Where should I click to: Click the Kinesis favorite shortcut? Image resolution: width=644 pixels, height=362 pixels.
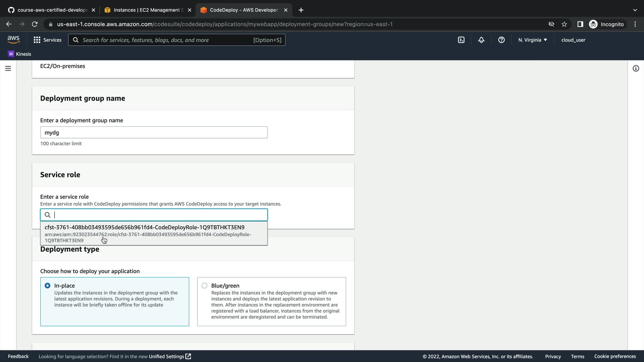[19, 54]
